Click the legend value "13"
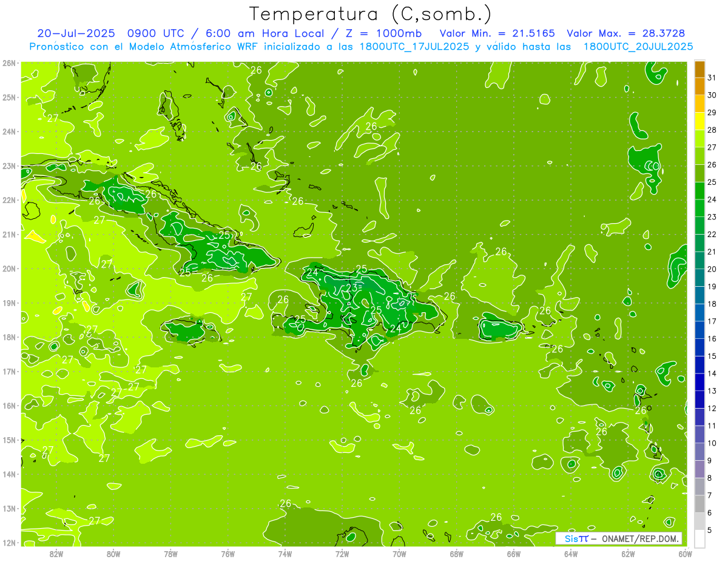The height and width of the screenshot is (562, 728). tap(712, 391)
